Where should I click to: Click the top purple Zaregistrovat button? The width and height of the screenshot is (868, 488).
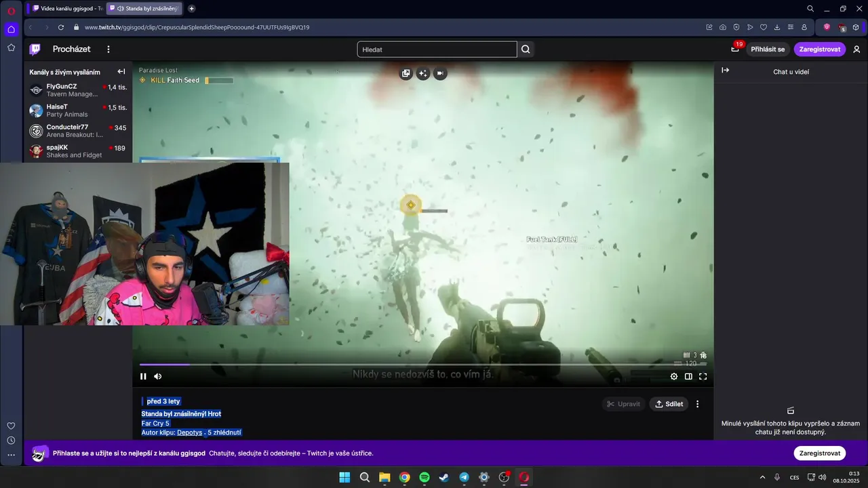[819, 49]
